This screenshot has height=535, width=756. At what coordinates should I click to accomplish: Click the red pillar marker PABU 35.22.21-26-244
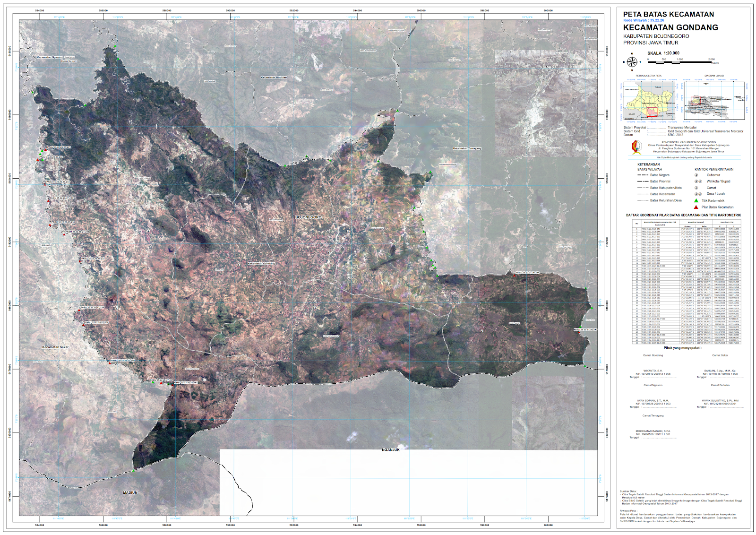(515, 275)
